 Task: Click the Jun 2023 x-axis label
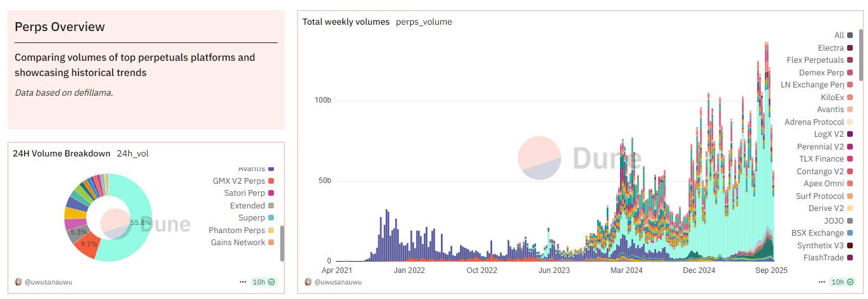point(554,270)
